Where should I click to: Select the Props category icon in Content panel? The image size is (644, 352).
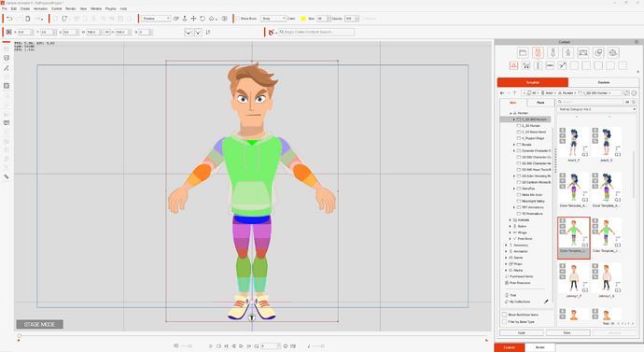tap(598, 52)
